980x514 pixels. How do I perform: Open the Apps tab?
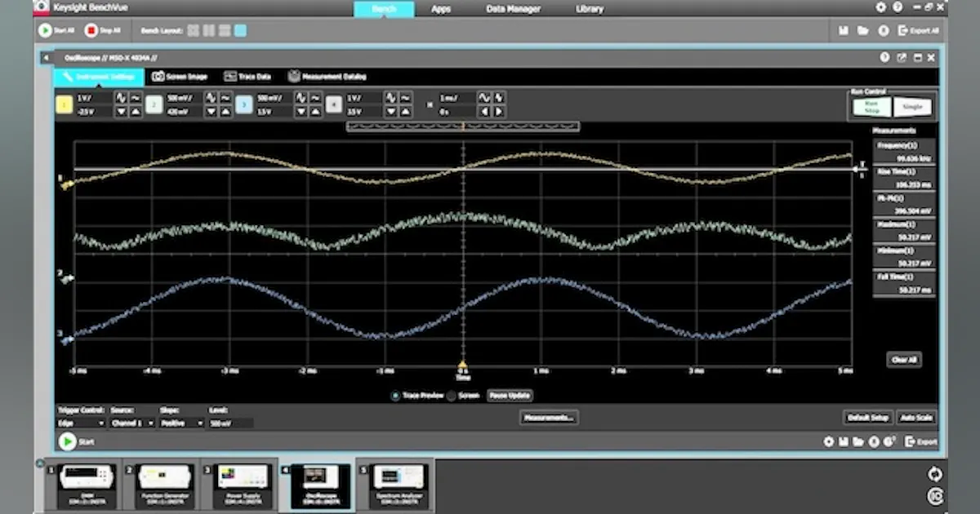(x=441, y=9)
